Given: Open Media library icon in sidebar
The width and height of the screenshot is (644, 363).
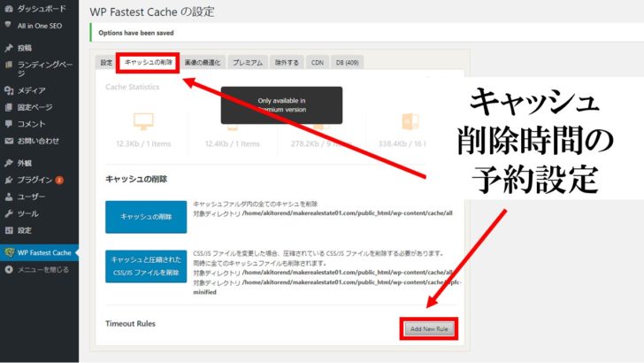Looking at the screenshot, I should pyautogui.click(x=9, y=90).
